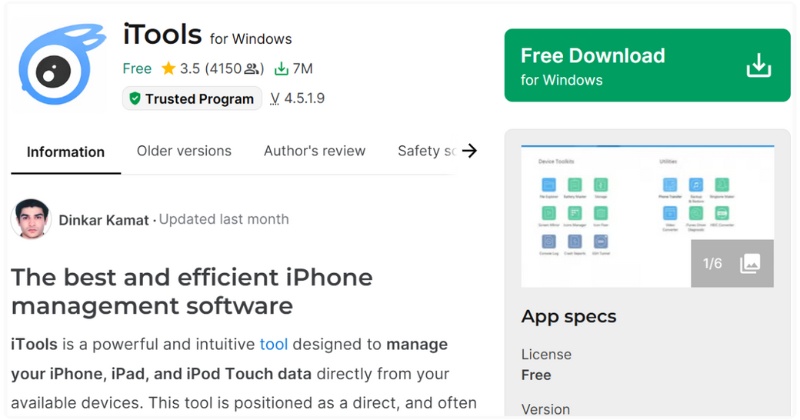Switch to the Older versions tab
This screenshot has height=420, width=800.
[x=184, y=151]
